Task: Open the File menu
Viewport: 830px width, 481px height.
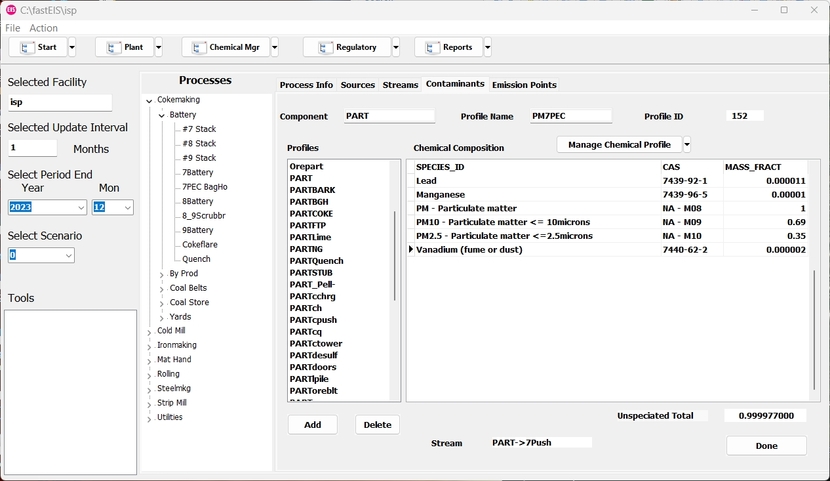Action: tap(13, 28)
